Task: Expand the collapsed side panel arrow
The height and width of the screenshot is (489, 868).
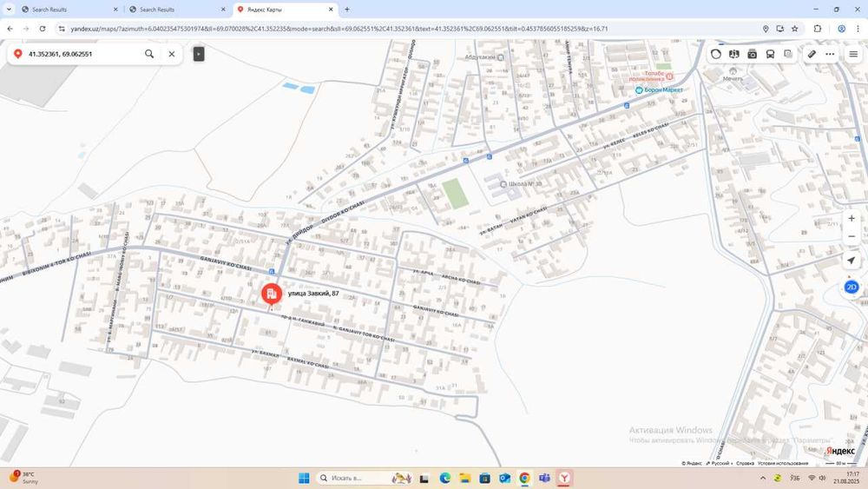Action: [x=199, y=54]
